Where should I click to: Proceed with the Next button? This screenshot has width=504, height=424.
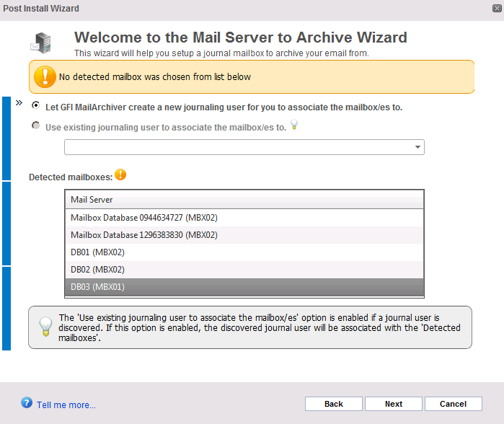tap(394, 404)
